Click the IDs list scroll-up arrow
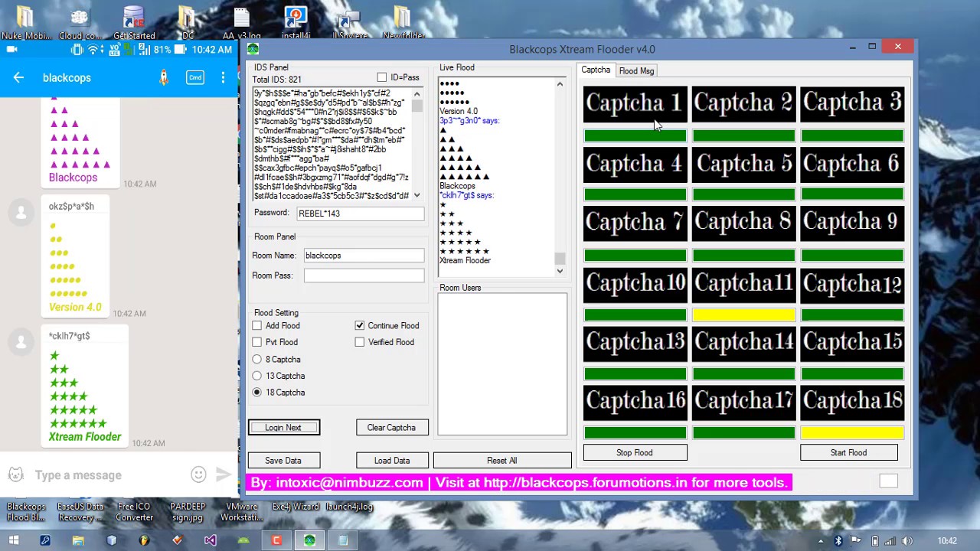The height and width of the screenshot is (551, 980). (417, 94)
